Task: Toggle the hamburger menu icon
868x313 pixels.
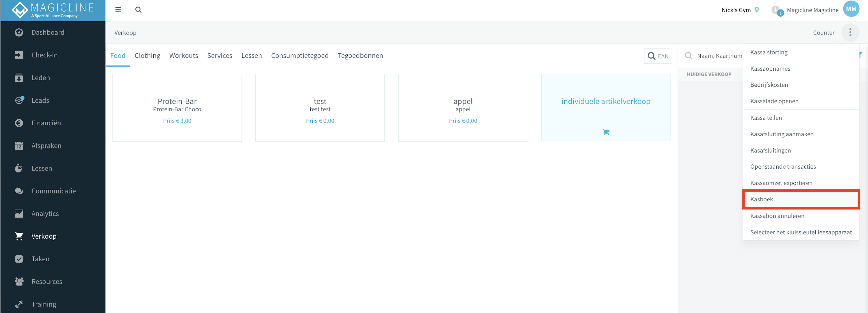Action: [118, 10]
